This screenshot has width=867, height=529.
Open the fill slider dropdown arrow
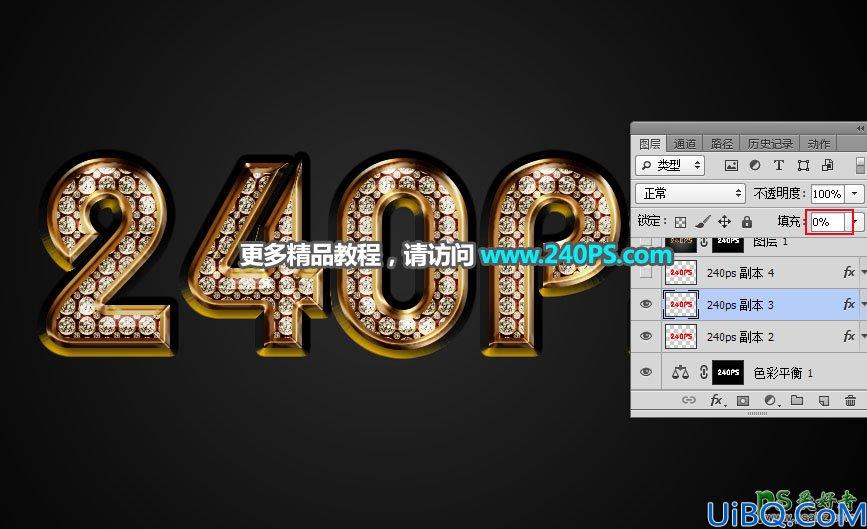[857, 222]
